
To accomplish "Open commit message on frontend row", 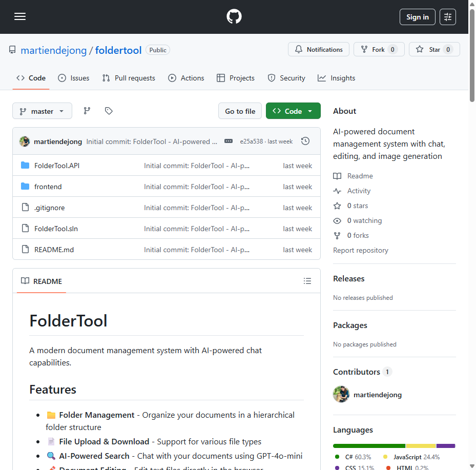I will click(x=197, y=187).
